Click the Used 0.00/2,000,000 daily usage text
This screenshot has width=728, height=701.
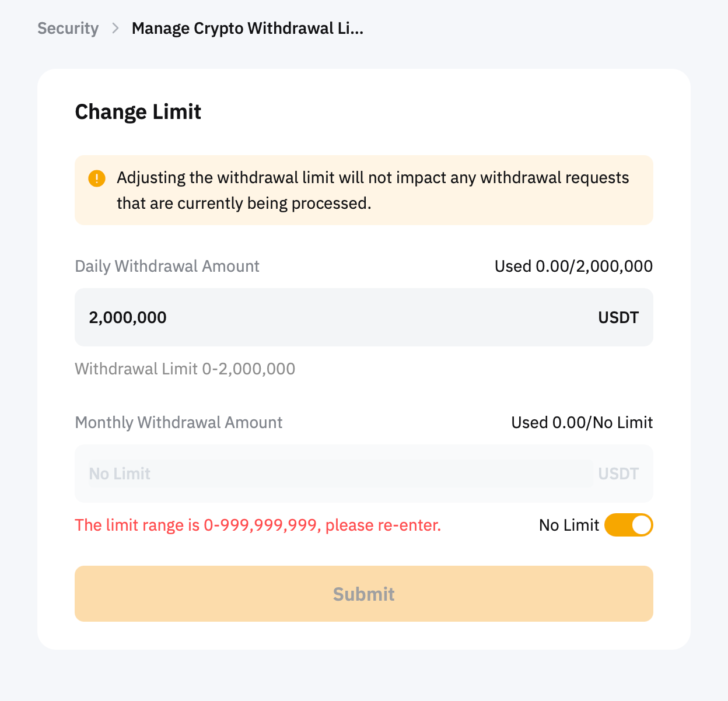coord(573,267)
